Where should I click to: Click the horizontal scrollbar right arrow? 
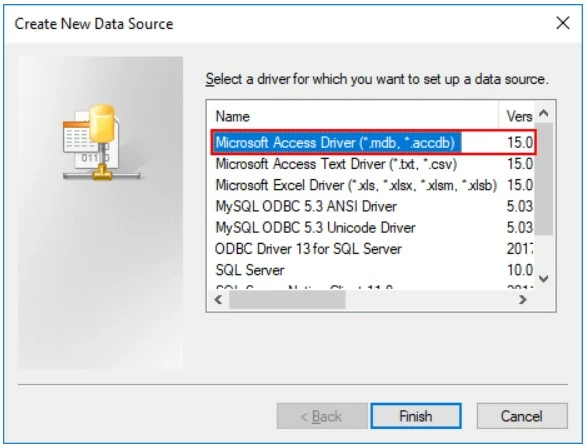(523, 299)
